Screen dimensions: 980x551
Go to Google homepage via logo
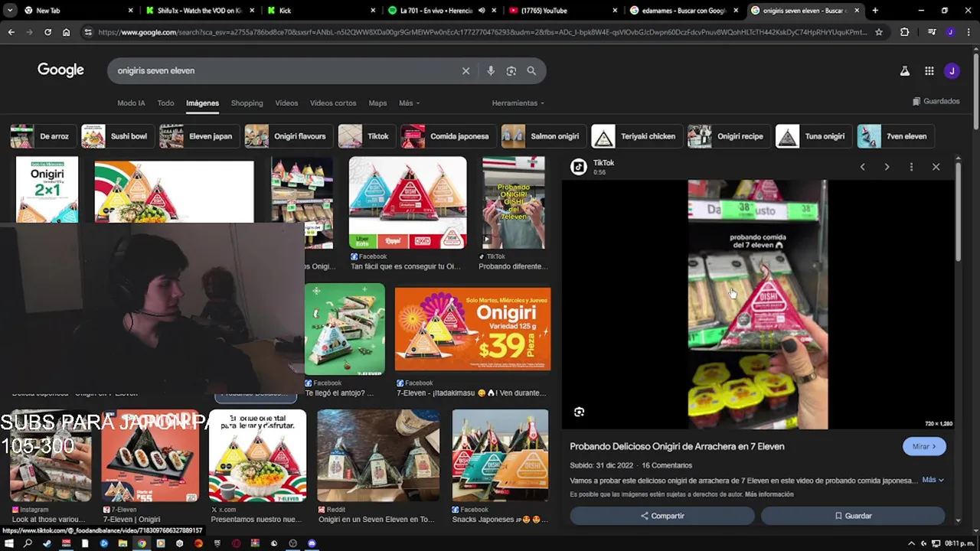pyautogui.click(x=60, y=70)
